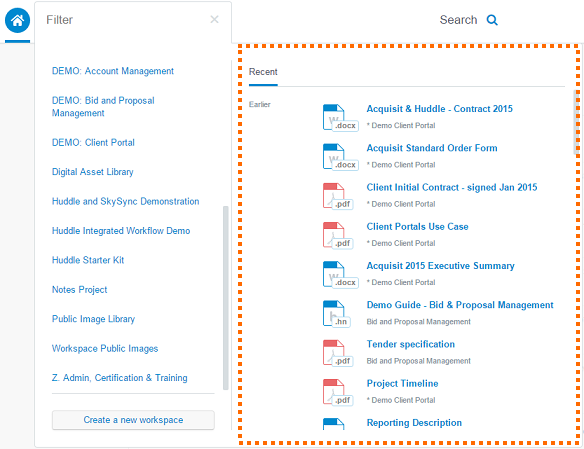The width and height of the screenshot is (584, 449).
Task: Click pdf icon for Client Initial Contract
Action: [x=337, y=196]
